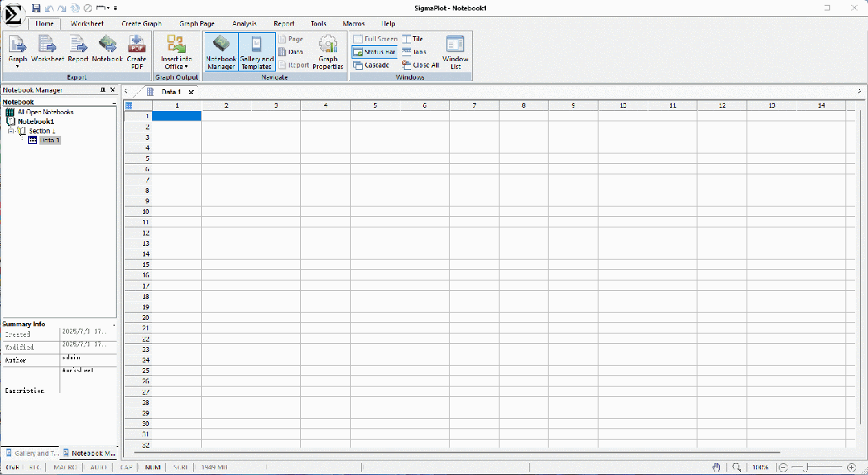Open the Help ribbon tab
868x475 pixels.
pos(389,24)
